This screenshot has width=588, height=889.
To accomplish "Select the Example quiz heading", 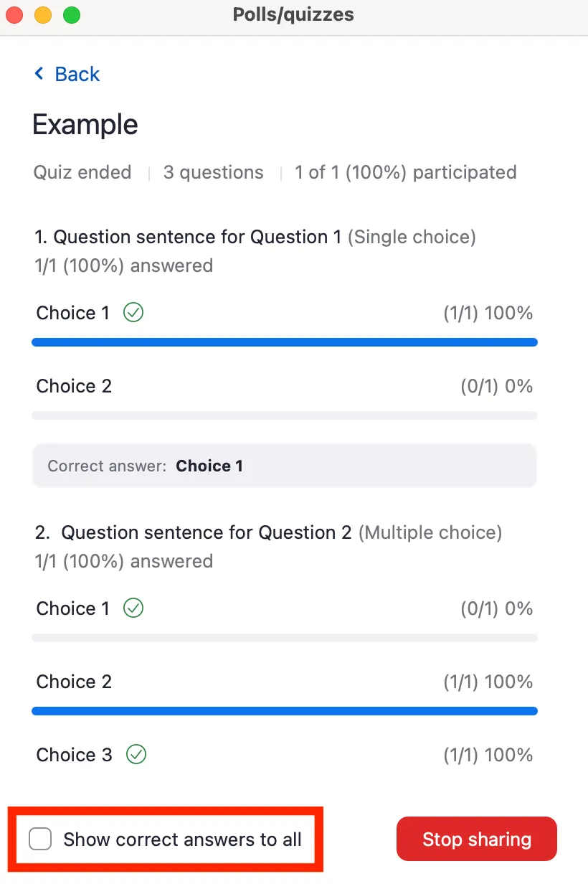I will pos(85,124).
